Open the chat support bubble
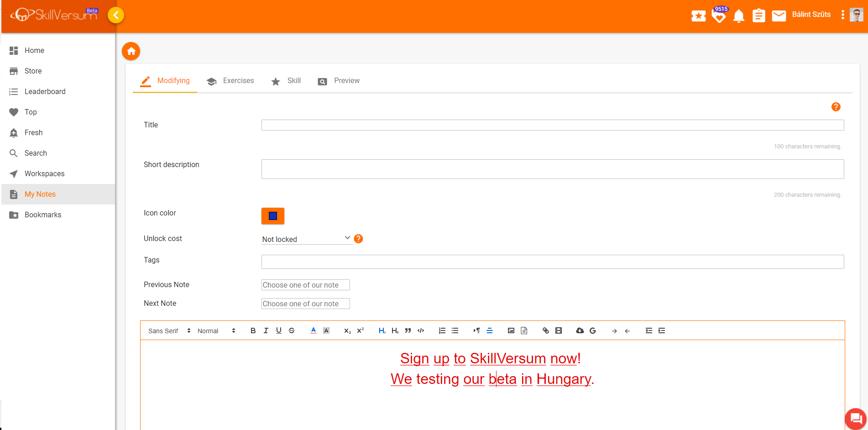 point(856,419)
